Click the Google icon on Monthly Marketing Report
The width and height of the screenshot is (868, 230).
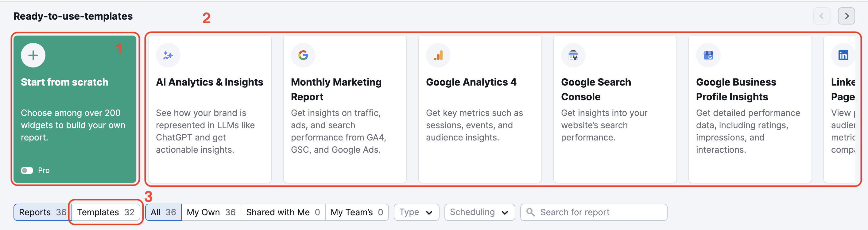303,55
